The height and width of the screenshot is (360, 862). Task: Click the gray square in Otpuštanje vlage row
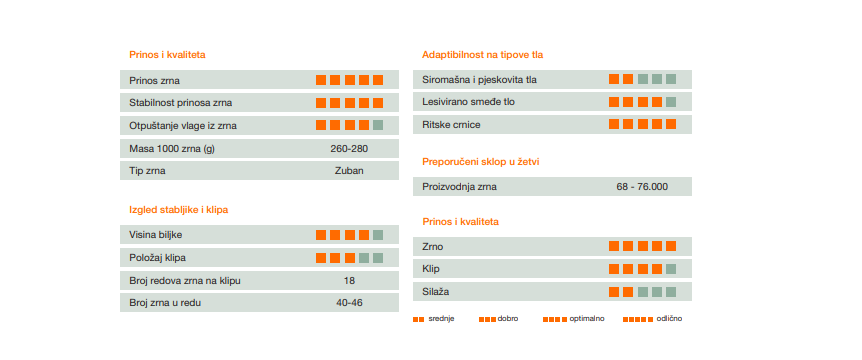[x=378, y=125]
